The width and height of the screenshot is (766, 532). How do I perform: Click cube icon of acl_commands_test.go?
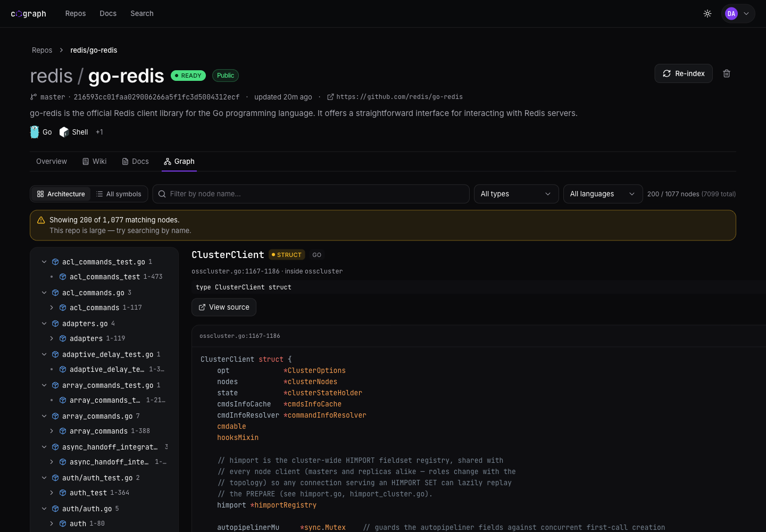[55, 262]
